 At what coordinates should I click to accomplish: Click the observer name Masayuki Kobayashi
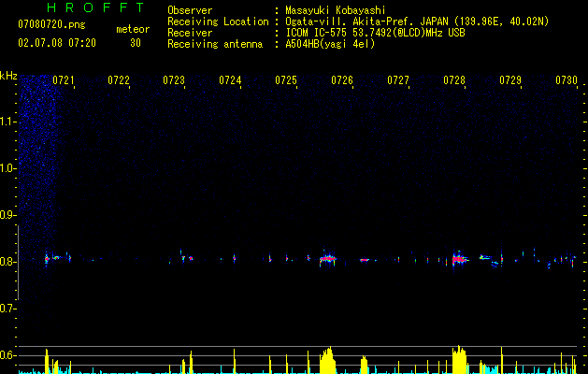tap(336, 10)
